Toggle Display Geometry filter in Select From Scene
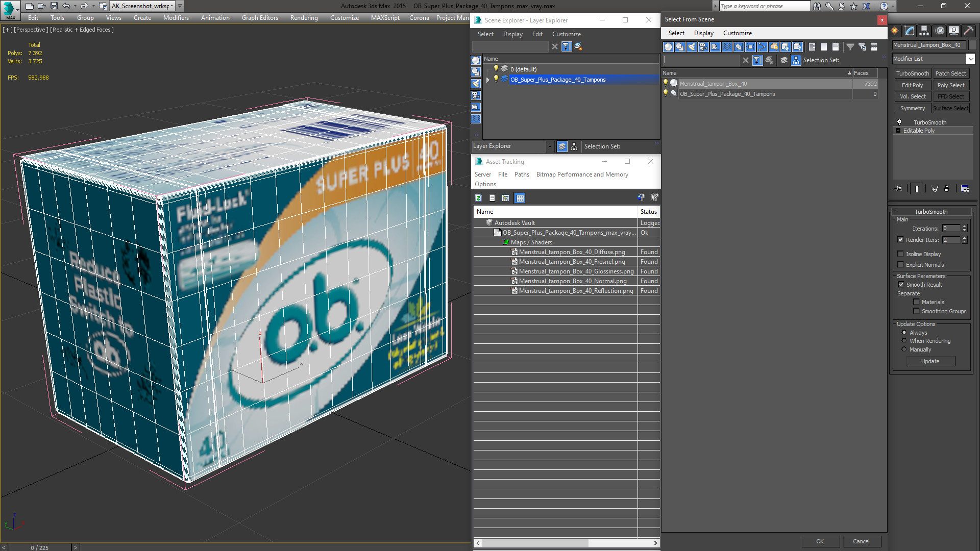This screenshot has height=551, width=980. coord(668,47)
